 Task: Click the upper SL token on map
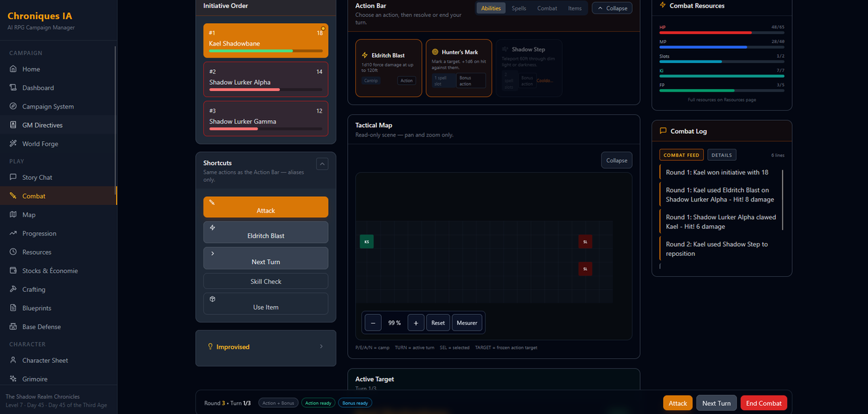(x=585, y=242)
